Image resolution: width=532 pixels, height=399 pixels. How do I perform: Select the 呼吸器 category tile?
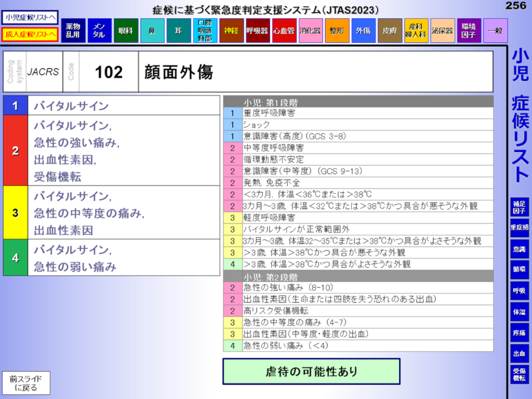(258, 31)
